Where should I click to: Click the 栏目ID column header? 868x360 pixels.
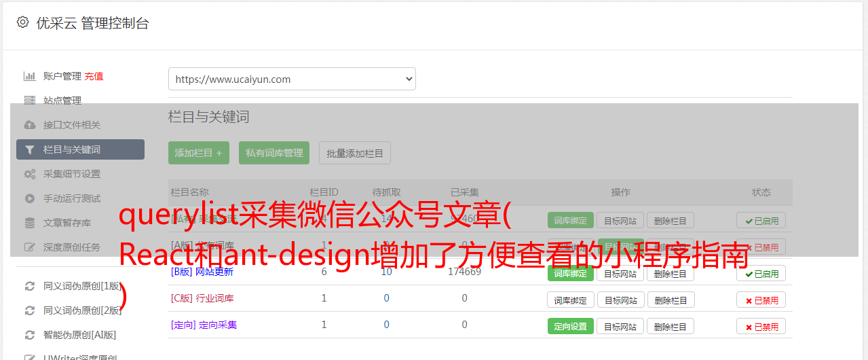click(324, 192)
